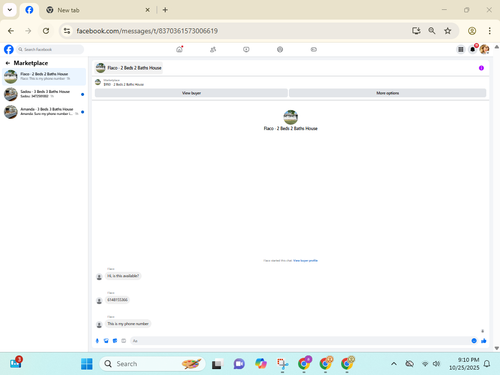Click the address bar URL
Image resolution: width=500 pixels, height=375 pixels.
point(147,31)
